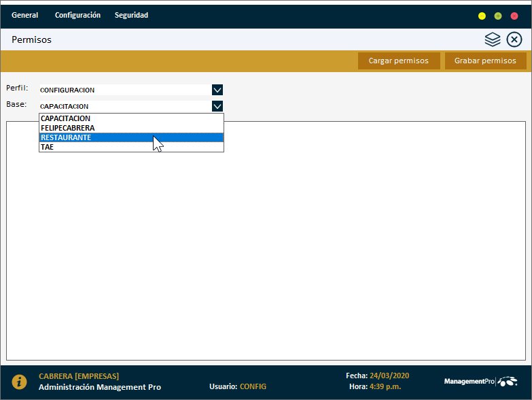
Task: Click the CABRERA [EMPRESAS] text in the footer
Action: pos(79,376)
